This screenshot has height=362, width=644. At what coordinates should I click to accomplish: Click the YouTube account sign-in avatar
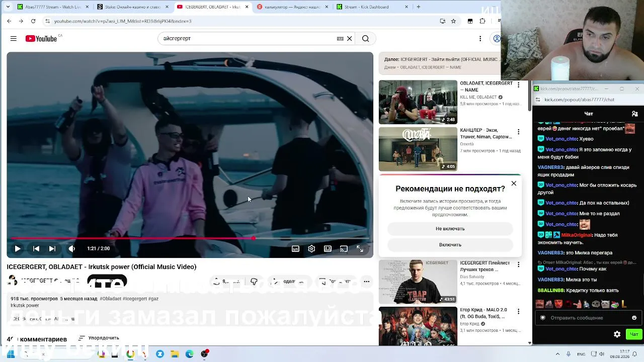[x=497, y=39]
